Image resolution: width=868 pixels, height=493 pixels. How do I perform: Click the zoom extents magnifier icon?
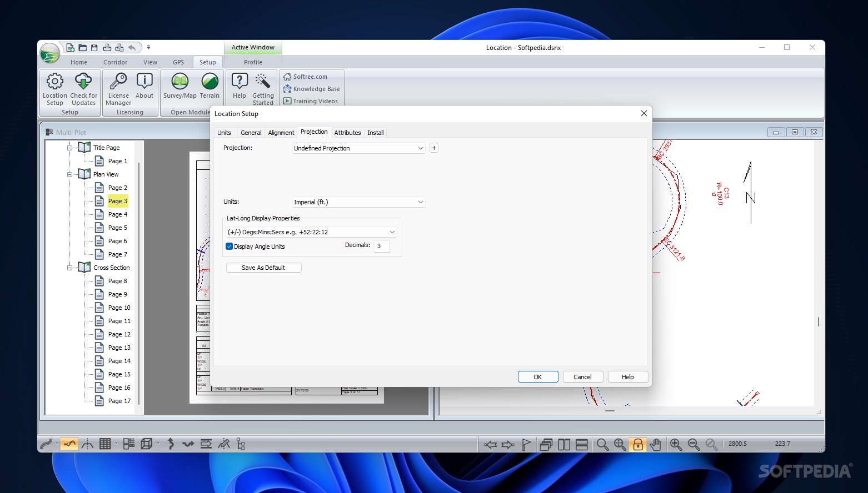pyautogui.click(x=620, y=444)
